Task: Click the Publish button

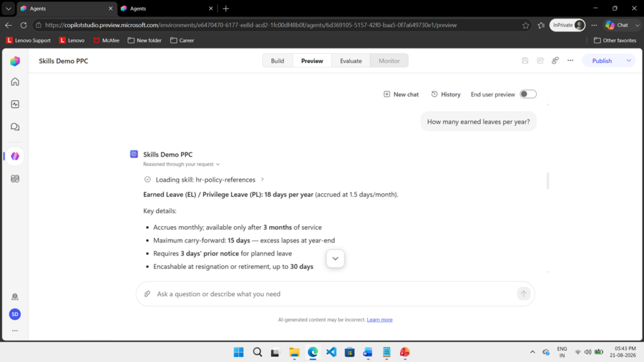Action: pos(602,61)
